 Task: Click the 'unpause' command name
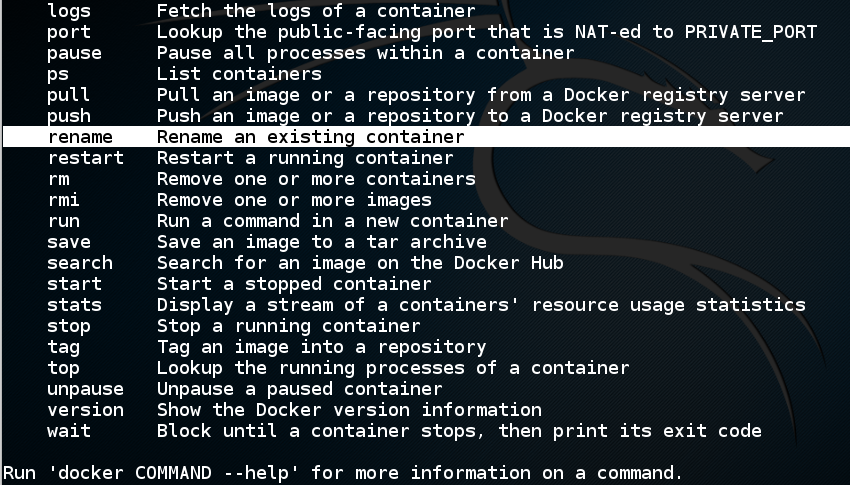tap(85, 389)
